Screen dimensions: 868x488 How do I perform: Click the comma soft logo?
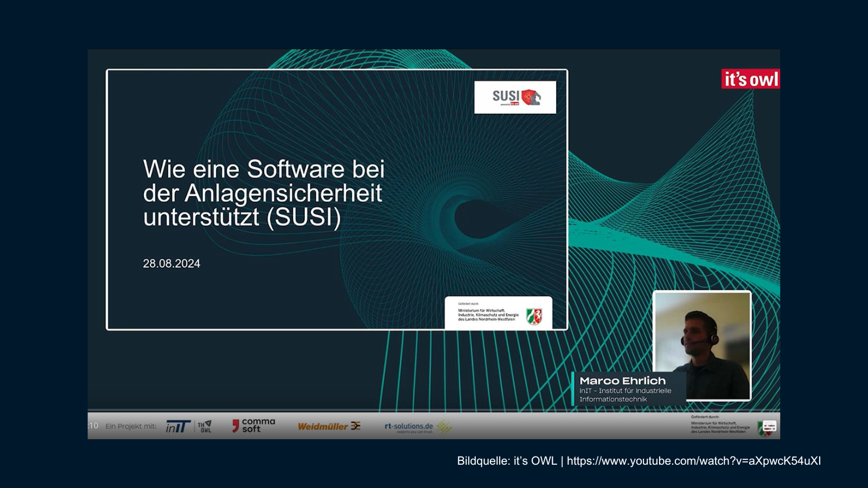[x=253, y=426]
